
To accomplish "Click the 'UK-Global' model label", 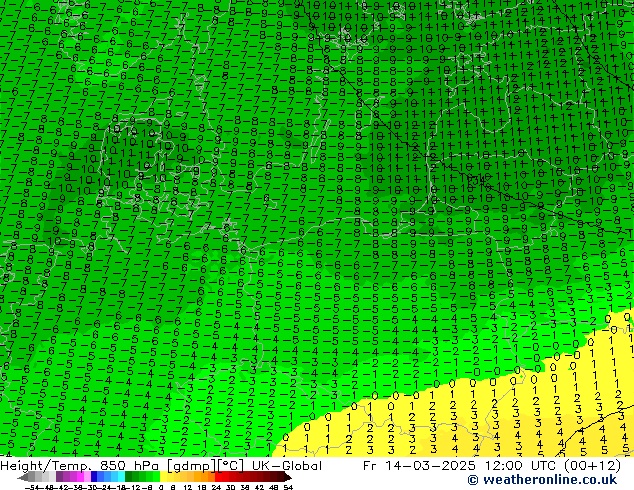I will (x=287, y=466).
